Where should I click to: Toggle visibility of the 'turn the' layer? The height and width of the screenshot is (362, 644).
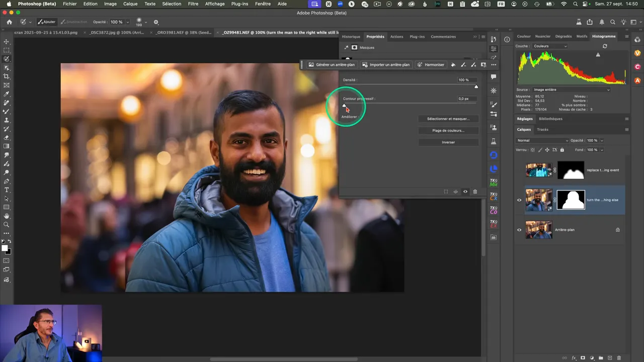(x=519, y=200)
